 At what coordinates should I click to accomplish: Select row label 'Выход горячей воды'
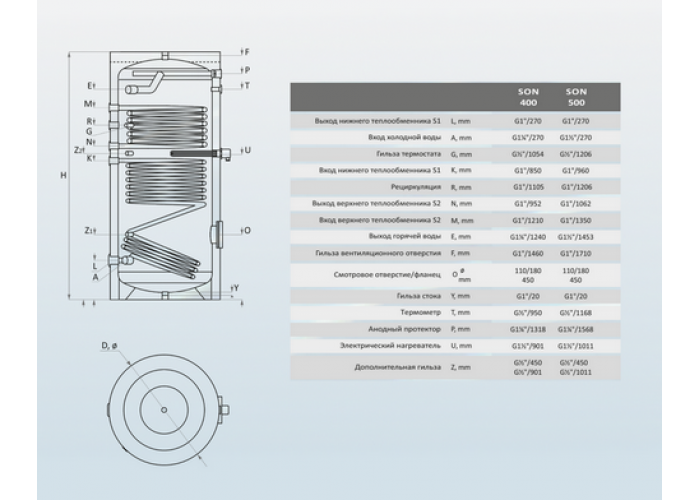405,237
